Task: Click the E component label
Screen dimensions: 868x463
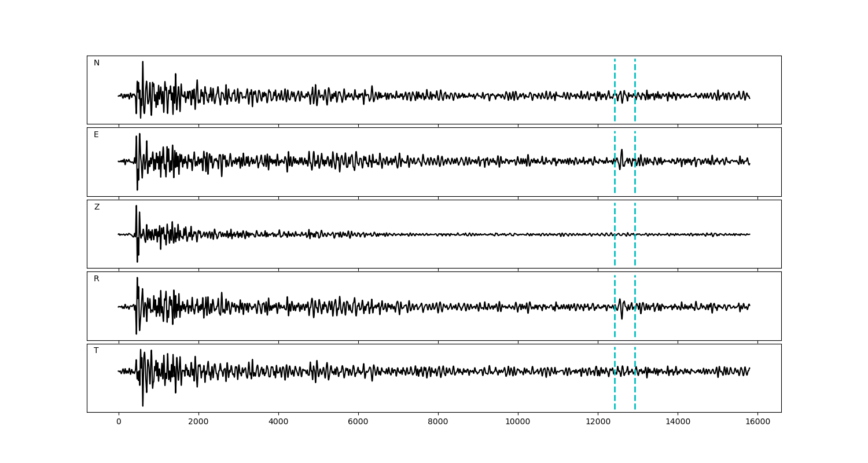Action: pos(96,135)
